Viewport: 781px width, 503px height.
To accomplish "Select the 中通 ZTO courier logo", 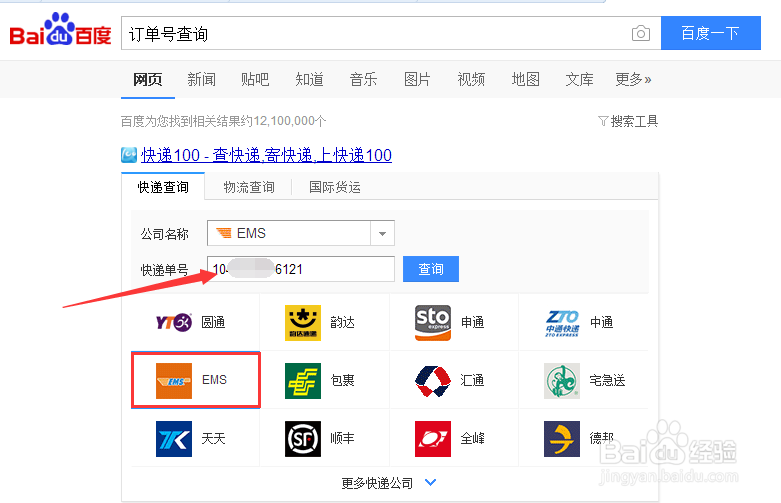I will coord(562,323).
